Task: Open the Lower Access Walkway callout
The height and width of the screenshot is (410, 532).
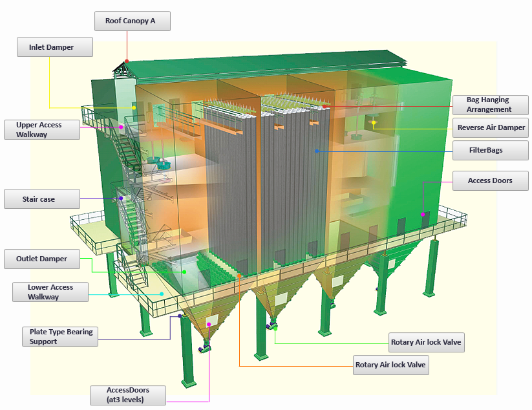Action: pos(50,292)
